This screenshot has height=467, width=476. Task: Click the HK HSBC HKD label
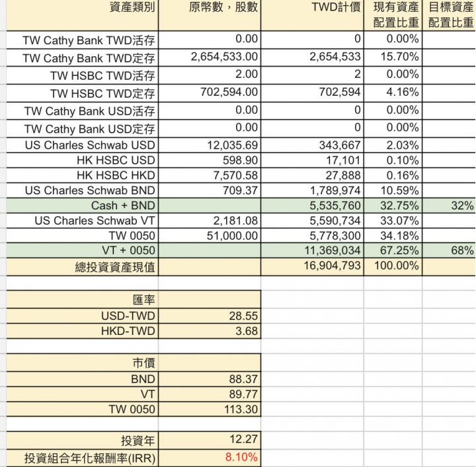click(x=116, y=175)
